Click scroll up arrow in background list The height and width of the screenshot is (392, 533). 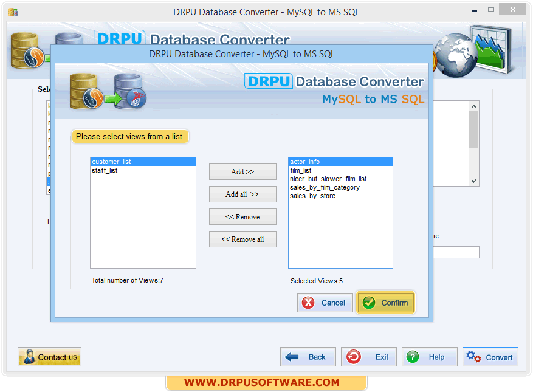tap(474, 106)
